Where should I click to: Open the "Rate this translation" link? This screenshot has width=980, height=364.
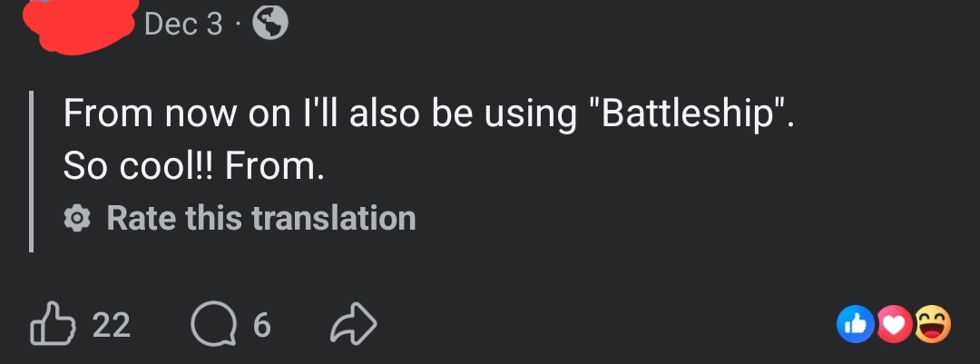pos(260,218)
